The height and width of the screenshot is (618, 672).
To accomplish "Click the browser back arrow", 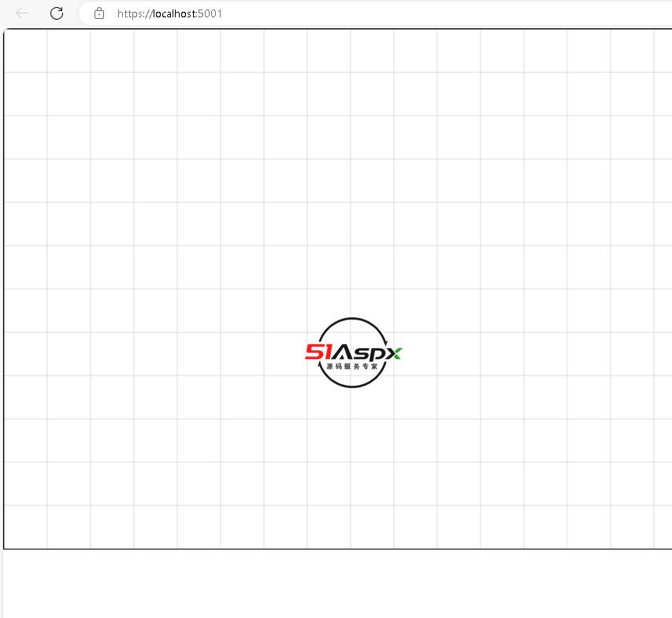I will click(22, 13).
